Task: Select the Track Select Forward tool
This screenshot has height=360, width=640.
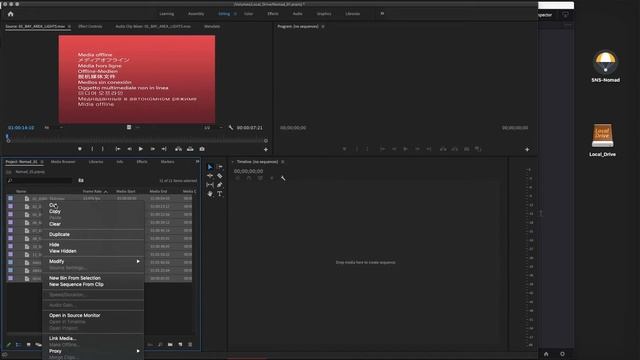Action: tap(220, 167)
